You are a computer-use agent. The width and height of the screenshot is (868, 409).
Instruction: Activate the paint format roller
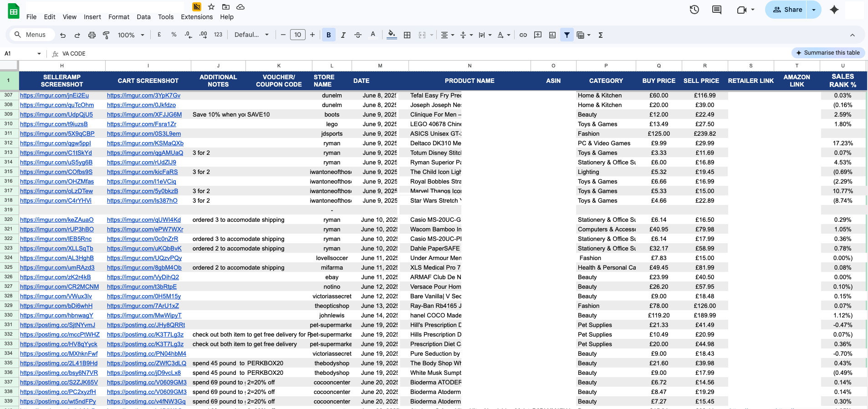106,35
